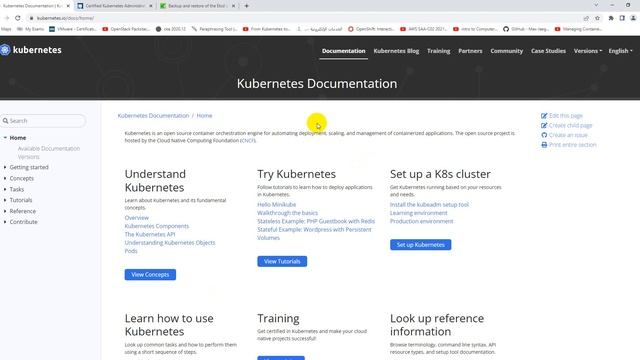Viewport: 640px width, 360px height.
Task: Open the Pods link under Understand Kubernetes
Action: point(131,251)
